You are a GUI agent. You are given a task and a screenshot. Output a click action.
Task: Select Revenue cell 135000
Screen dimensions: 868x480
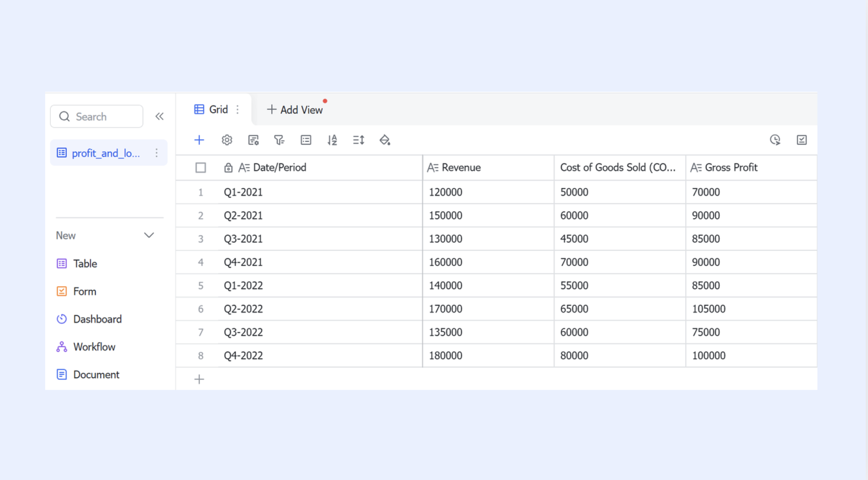tap(488, 332)
